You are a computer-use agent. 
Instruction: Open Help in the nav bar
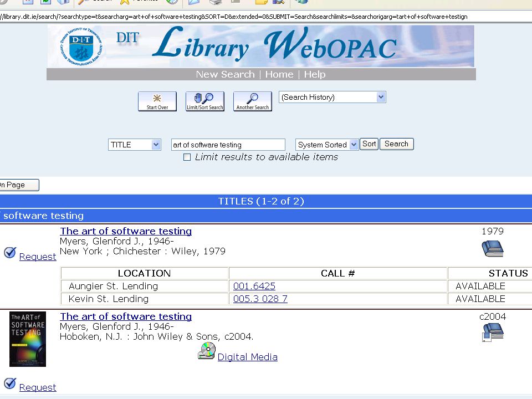315,74
